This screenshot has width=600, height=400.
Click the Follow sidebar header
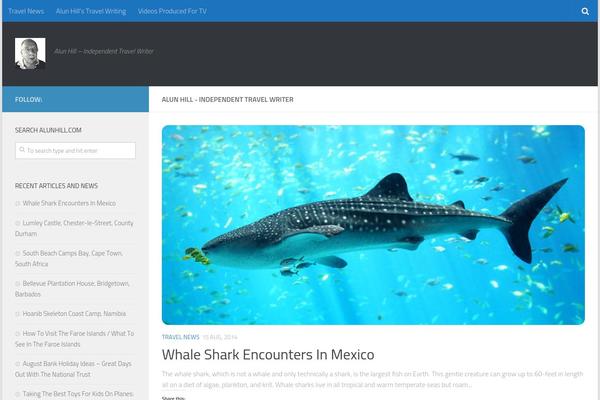click(x=29, y=99)
